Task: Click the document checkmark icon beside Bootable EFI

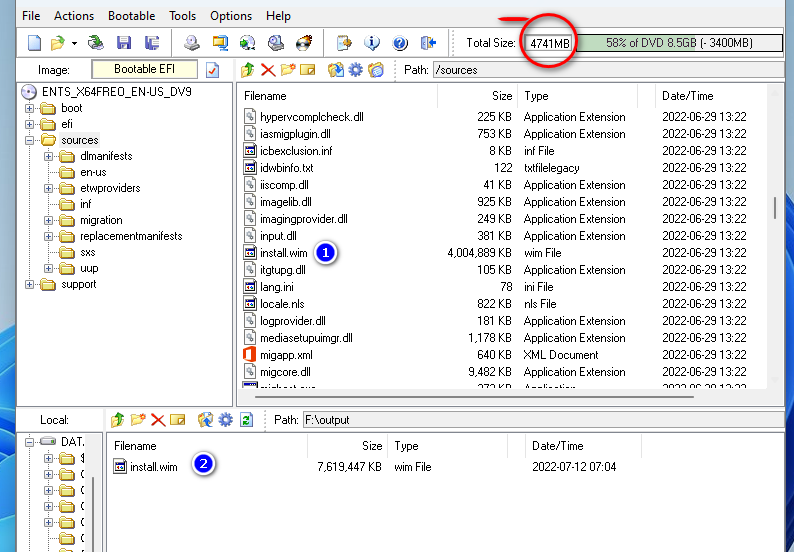Action: (x=213, y=70)
